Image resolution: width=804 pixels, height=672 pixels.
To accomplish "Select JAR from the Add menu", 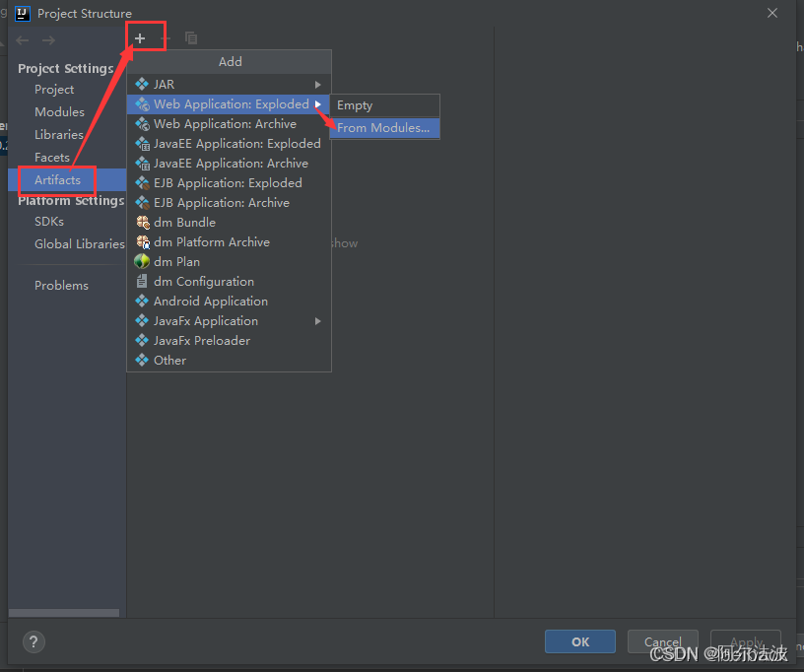I will (229, 84).
